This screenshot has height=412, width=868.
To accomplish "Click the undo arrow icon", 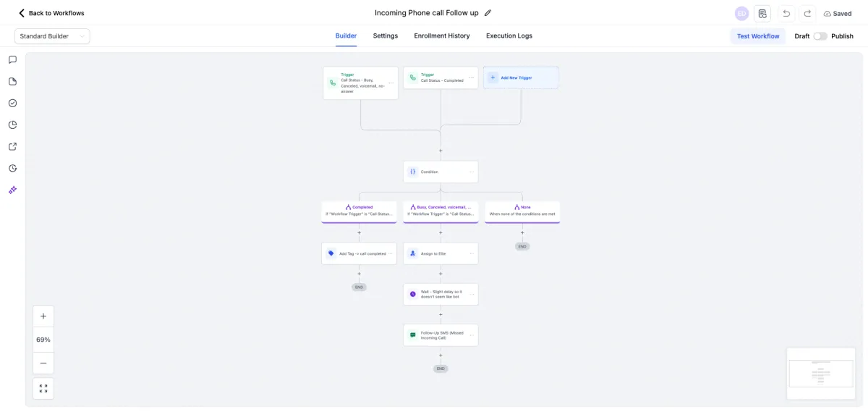I will (x=786, y=14).
